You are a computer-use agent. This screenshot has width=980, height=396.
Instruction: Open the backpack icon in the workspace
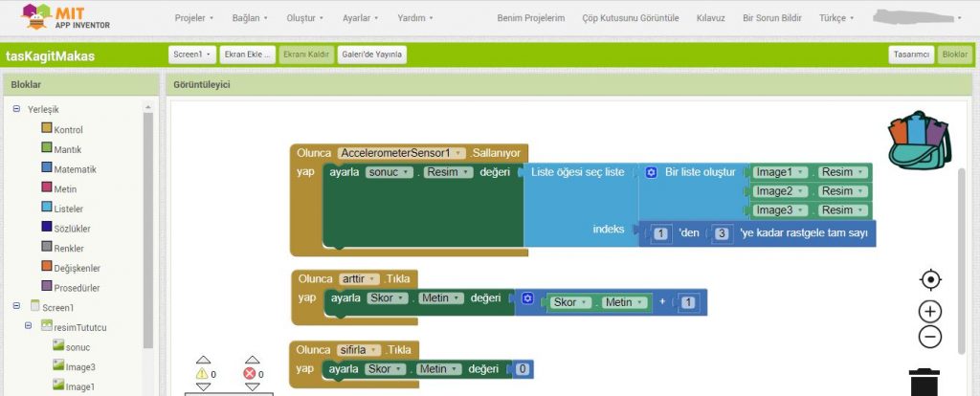point(919,140)
